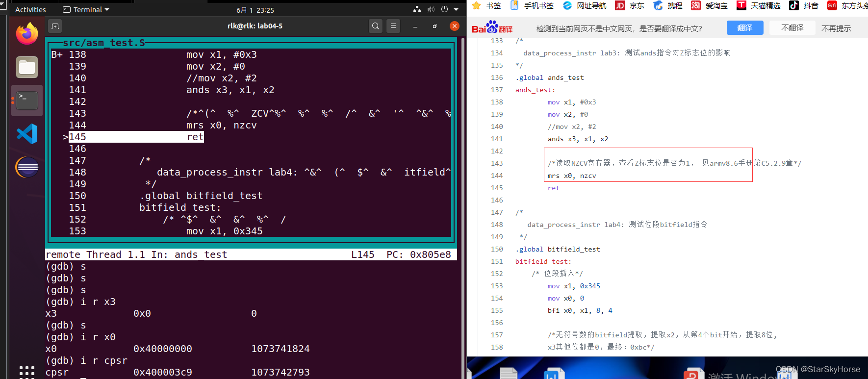Click the Activities button
Viewport: 868px width, 379px height.
click(30, 10)
